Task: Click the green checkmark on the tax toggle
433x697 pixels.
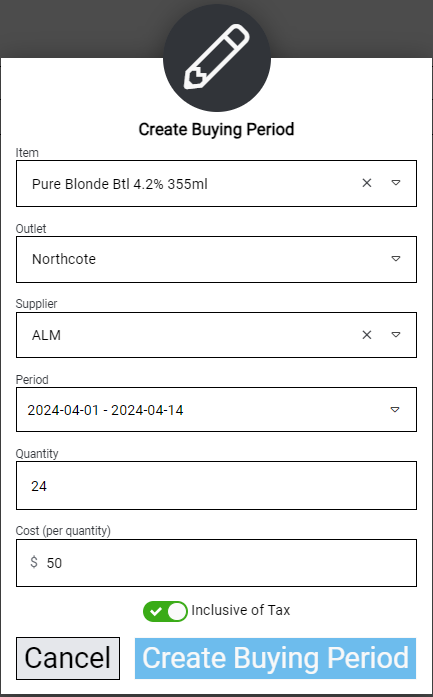Action: click(x=156, y=612)
